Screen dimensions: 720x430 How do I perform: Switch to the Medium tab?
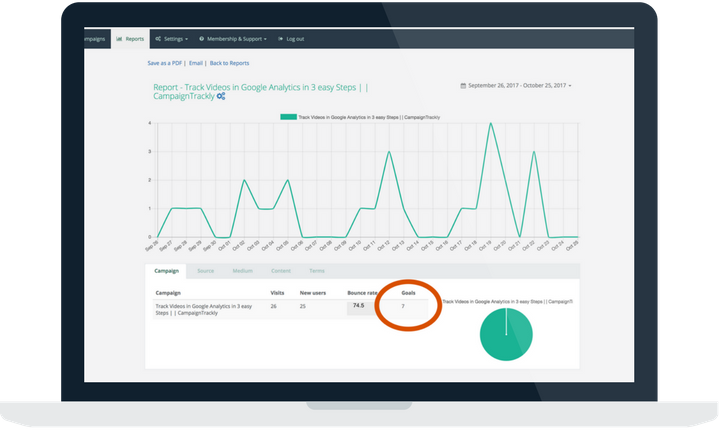(242, 271)
